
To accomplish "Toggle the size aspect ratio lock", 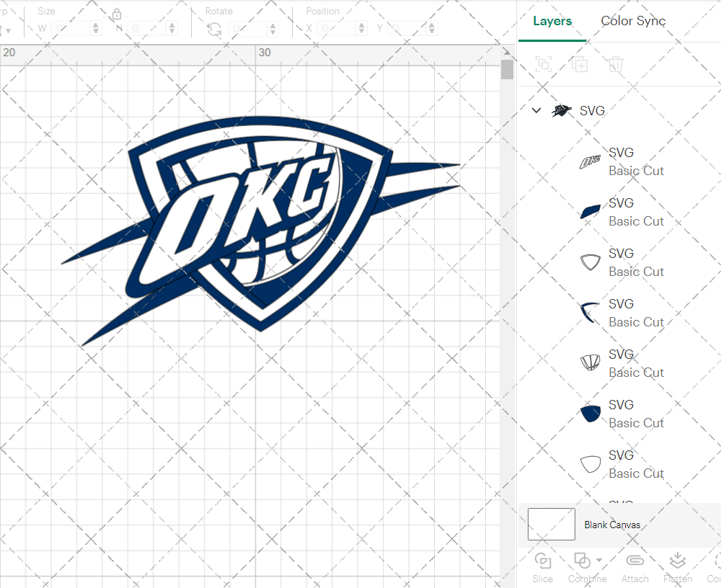I will [x=117, y=14].
